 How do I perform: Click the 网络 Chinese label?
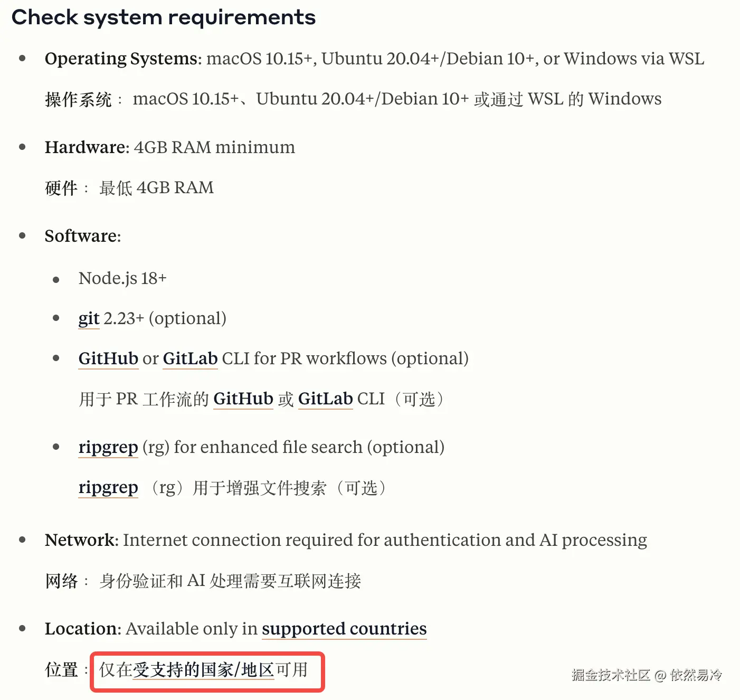62,581
